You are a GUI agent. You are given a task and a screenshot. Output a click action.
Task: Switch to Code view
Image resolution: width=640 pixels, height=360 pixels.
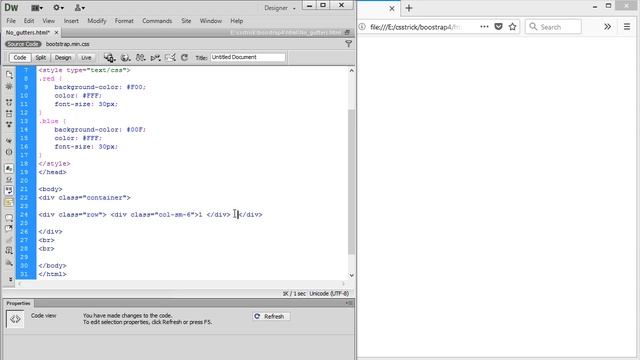coord(20,58)
